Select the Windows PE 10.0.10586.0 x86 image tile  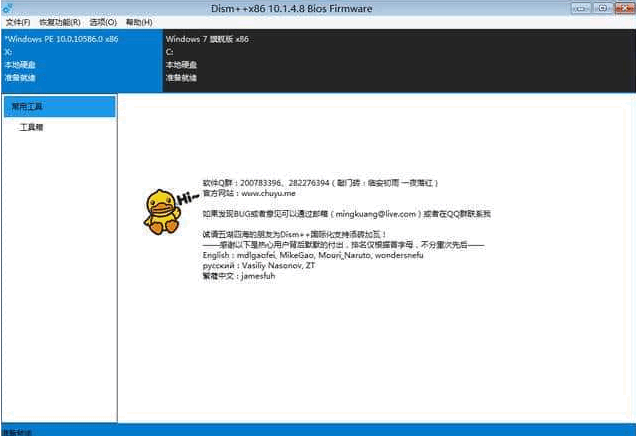tap(82, 60)
